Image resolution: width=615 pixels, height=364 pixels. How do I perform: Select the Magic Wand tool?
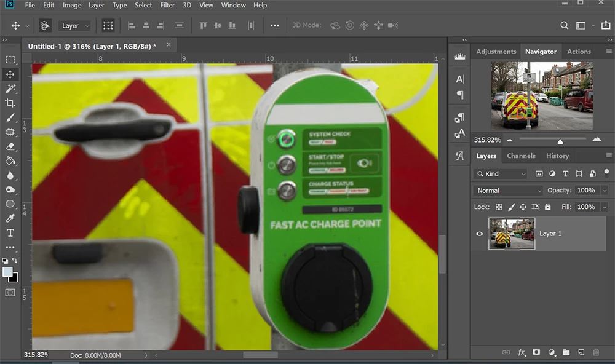click(10, 89)
